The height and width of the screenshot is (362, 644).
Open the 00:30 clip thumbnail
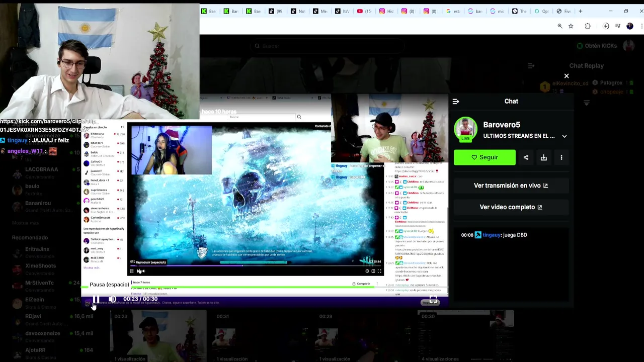point(465,336)
